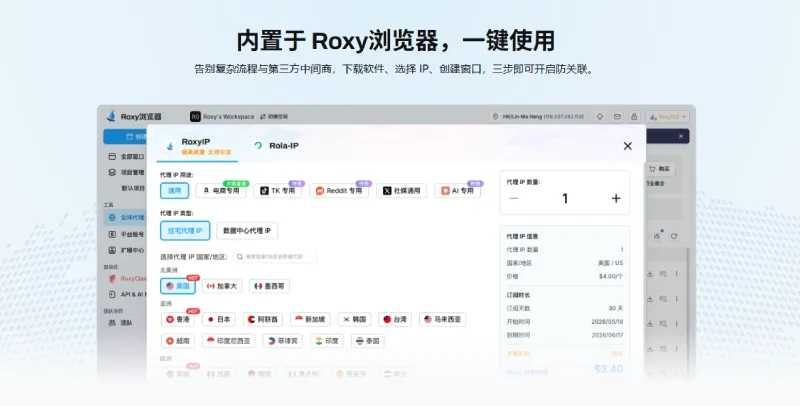This screenshot has width=800, height=406.
Task: Click the 购买 cart button behind dialog
Action: pyautogui.click(x=660, y=169)
